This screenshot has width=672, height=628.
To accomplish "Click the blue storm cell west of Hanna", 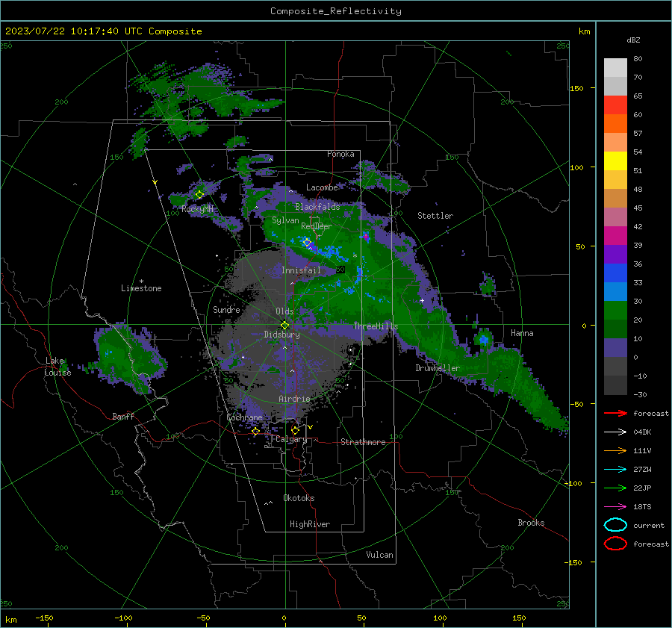I will pyautogui.click(x=483, y=339).
